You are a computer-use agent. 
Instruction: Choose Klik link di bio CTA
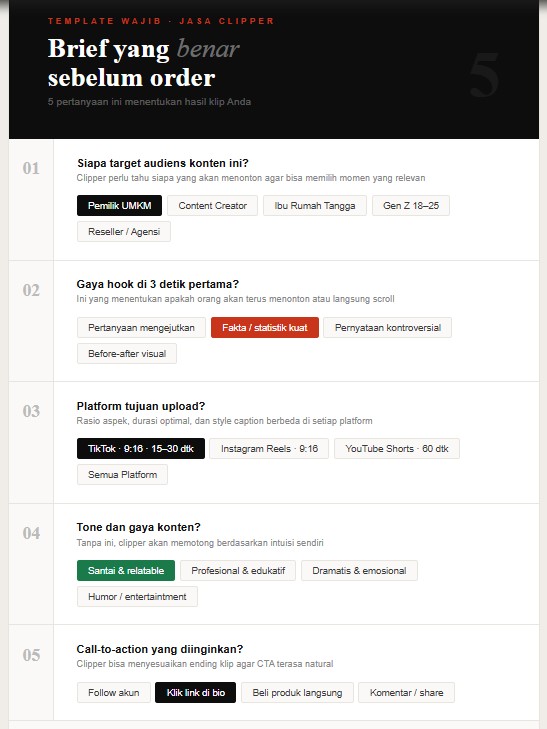point(196,692)
